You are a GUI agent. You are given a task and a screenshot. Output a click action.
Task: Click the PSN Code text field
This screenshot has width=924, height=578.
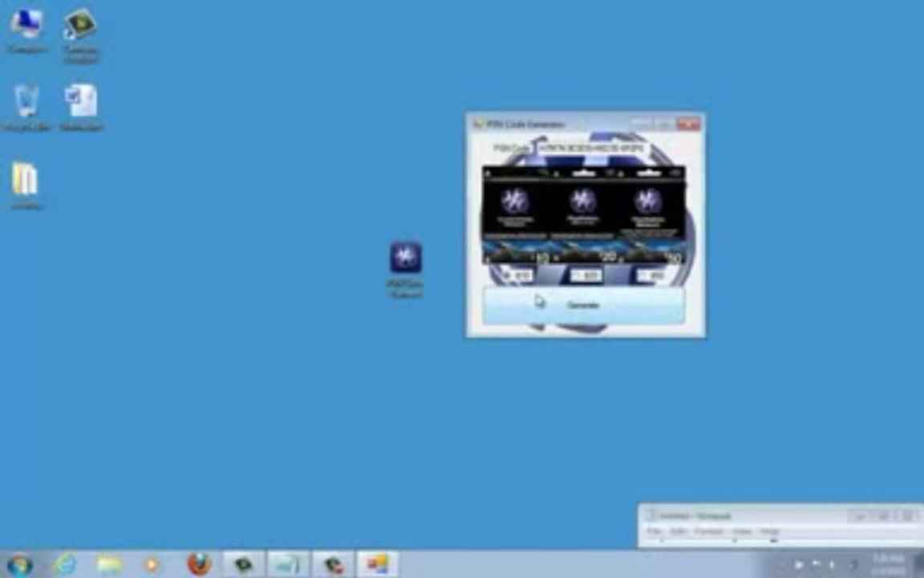592,148
